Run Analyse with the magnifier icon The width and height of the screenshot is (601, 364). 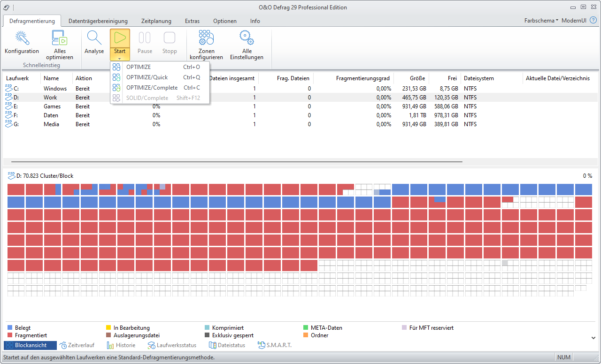pos(94,38)
